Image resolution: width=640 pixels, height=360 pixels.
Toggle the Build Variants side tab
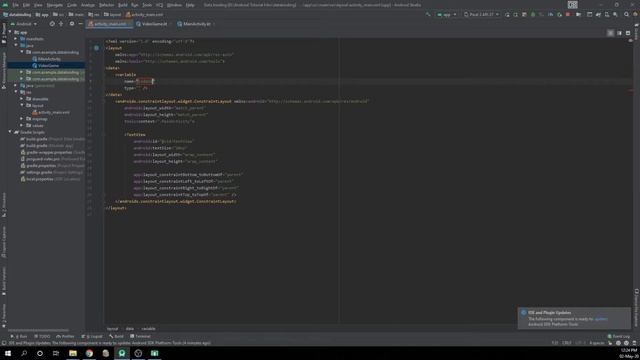coord(4,281)
